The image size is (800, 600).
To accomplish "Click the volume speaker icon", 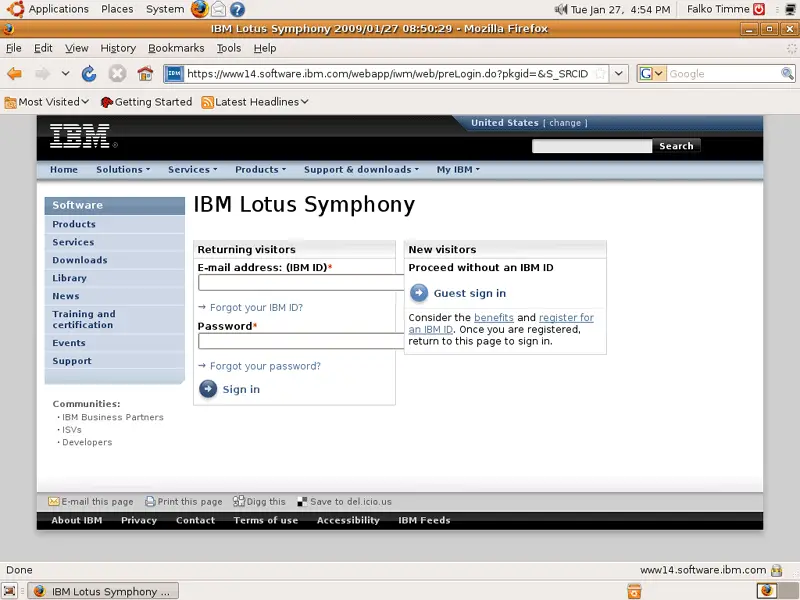I will click(561, 9).
